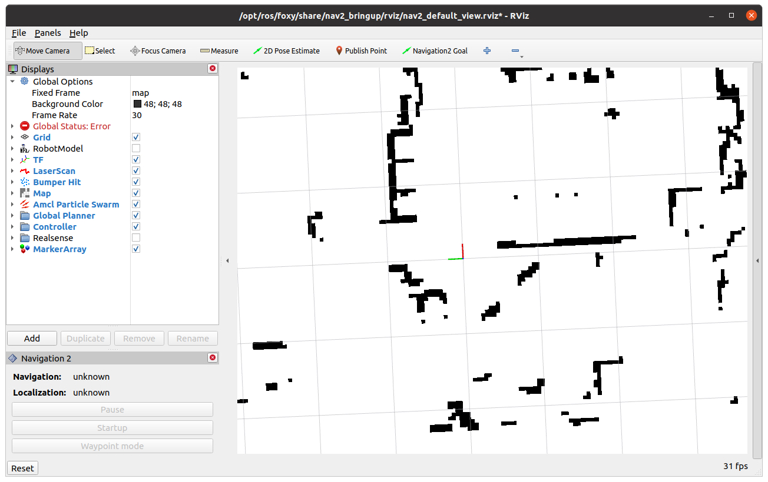768x482 pixels.
Task: Open the File menu
Action: [x=19, y=33]
